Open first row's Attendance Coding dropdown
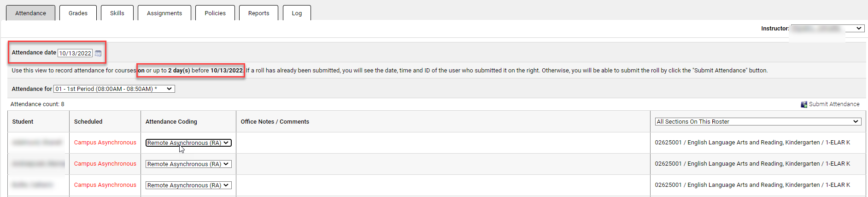 tap(188, 143)
